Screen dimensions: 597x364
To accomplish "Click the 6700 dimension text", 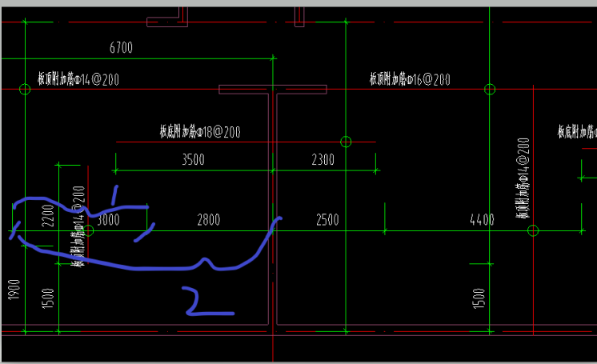I will pyautogui.click(x=120, y=49).
